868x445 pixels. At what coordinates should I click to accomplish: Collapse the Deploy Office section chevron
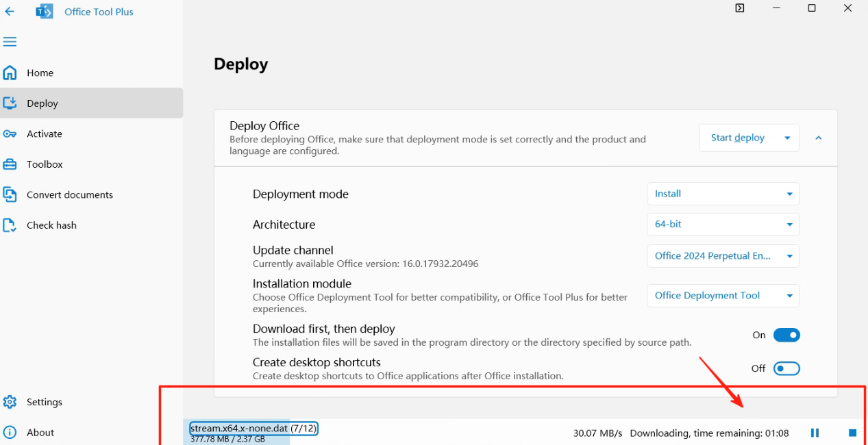coord(818,138)
